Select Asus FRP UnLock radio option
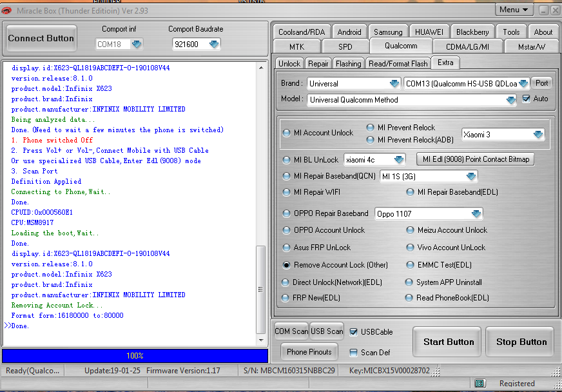562x392 pixels. pyautogui.click(x=286, y=248)
